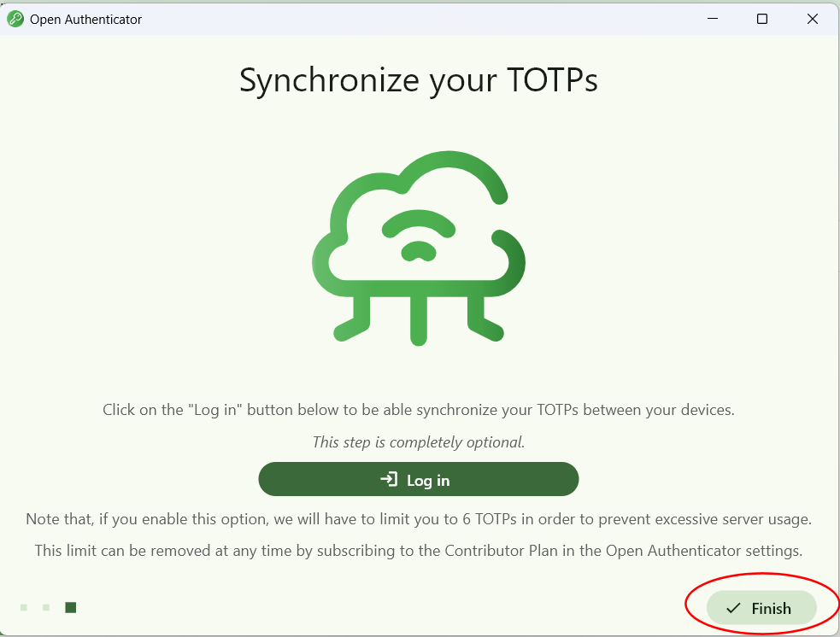Image resolution: width=840 pixels, height=637 pixels.
Task: Minimize the Open Authenticator window
Action: [x=712, y=19]
